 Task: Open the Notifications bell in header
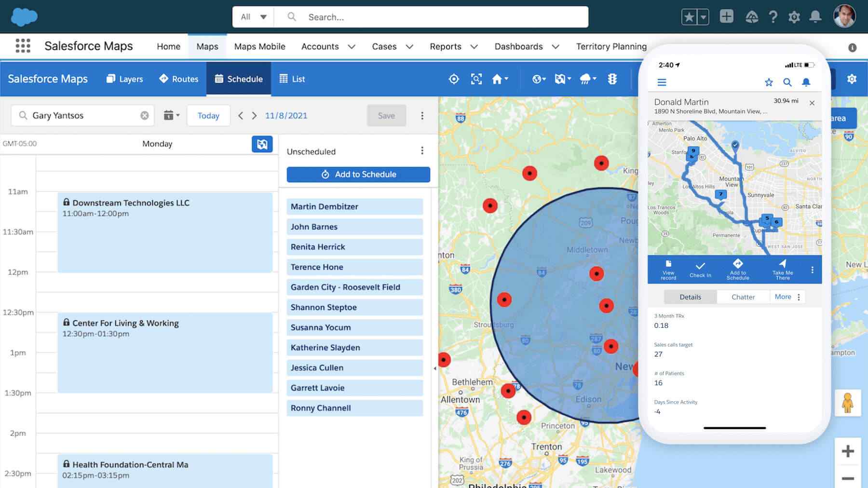[815, 17]
